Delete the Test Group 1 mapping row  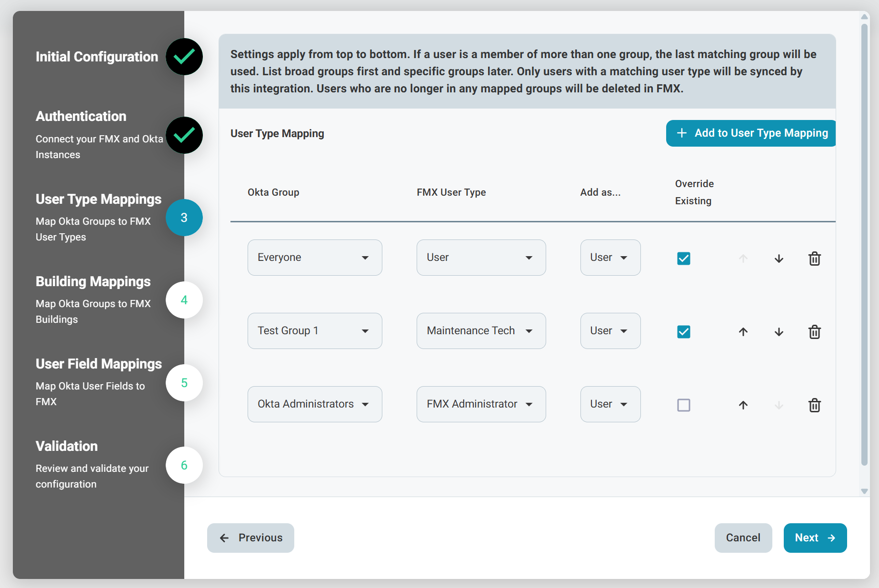click(814, 332)
